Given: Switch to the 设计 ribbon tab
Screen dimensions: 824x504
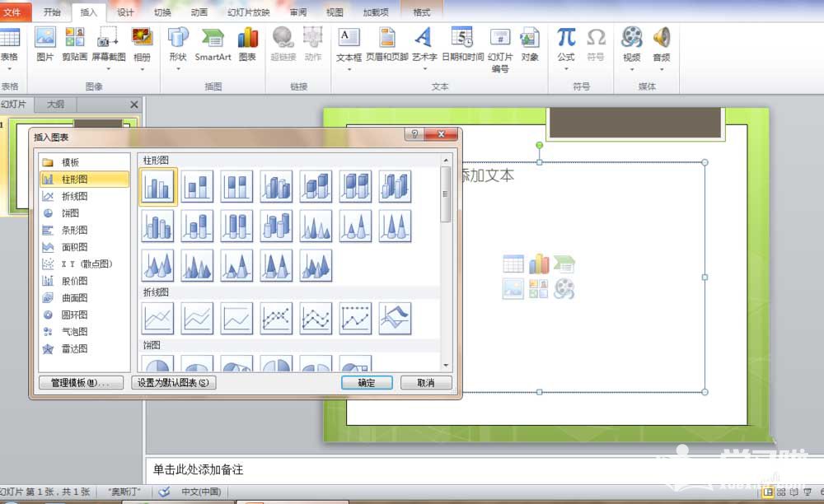Looking at the screenshot, I should tap(125, 12).
